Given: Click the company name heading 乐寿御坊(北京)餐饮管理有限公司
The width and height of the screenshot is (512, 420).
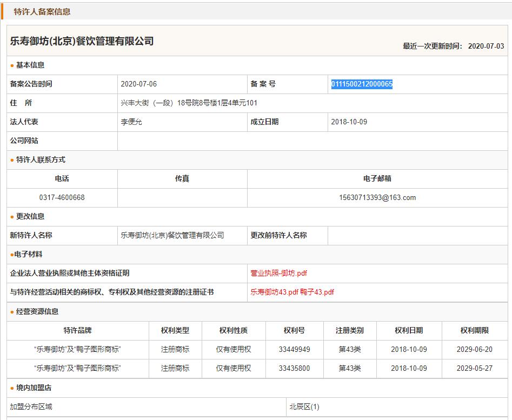Looking at the screenshot, I should (82, 42).
